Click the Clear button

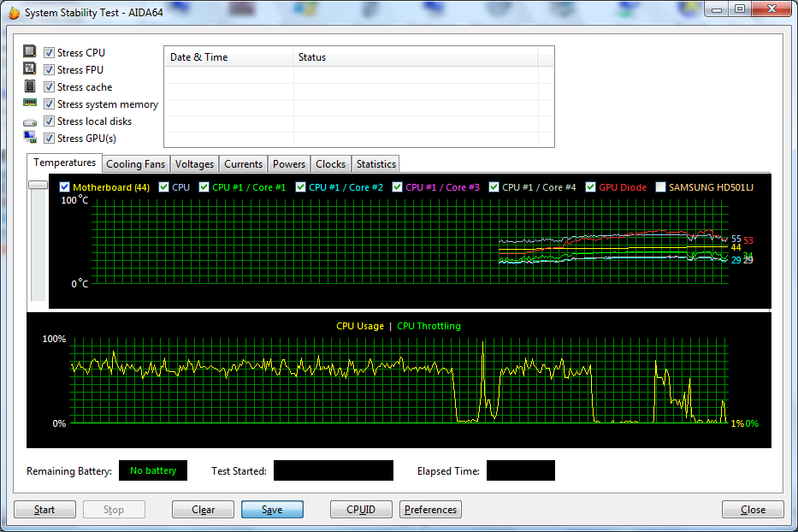pyautogui.click(x=203, y=510)
